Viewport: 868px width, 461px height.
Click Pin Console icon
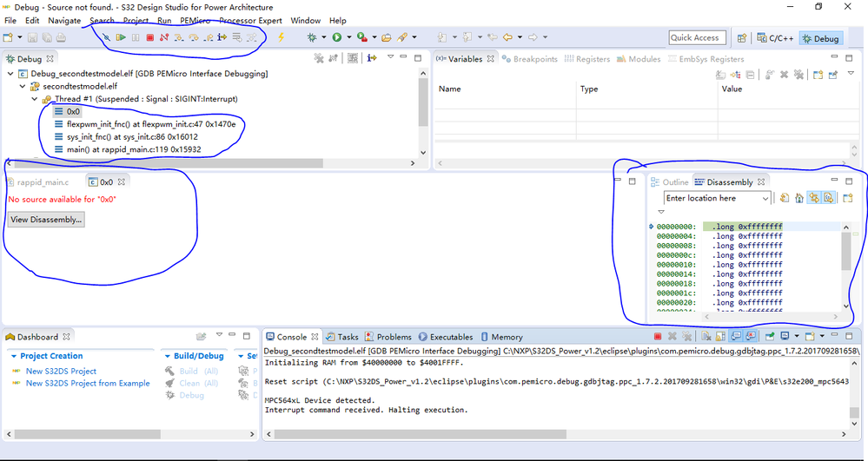coord(770,337)
